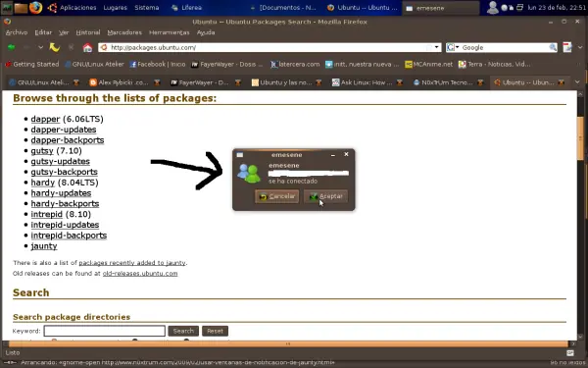Open the back/forward history dropdown arrow

point(40,47)
